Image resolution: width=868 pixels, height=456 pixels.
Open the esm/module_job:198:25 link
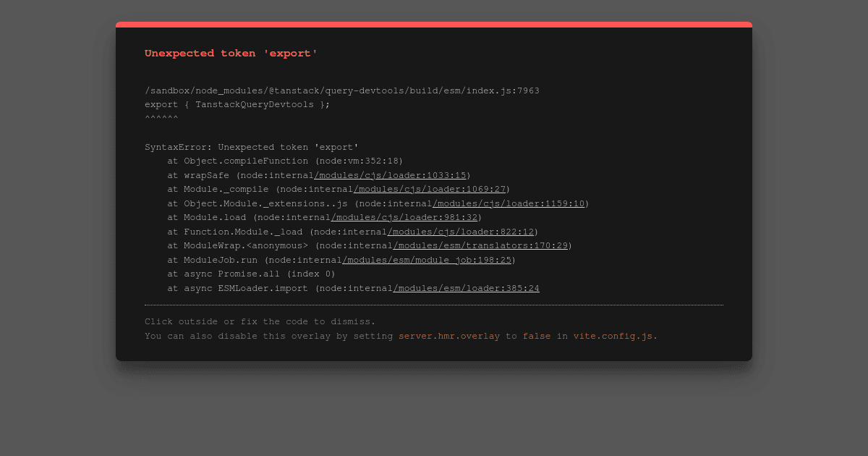427,260
